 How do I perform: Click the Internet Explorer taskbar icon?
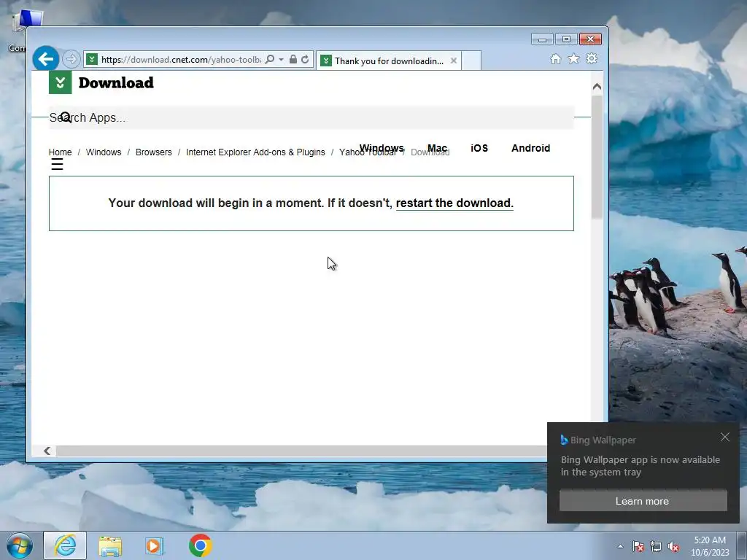pyautogui.click(x=65, y=545)
